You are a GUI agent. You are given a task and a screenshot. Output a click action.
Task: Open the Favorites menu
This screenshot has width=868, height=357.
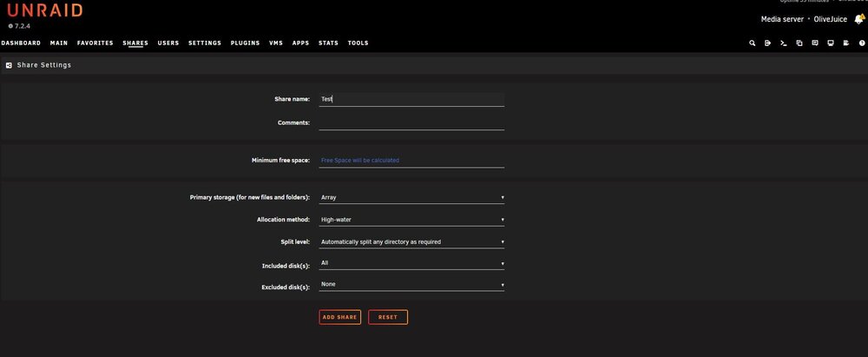[x=95, y=43]
